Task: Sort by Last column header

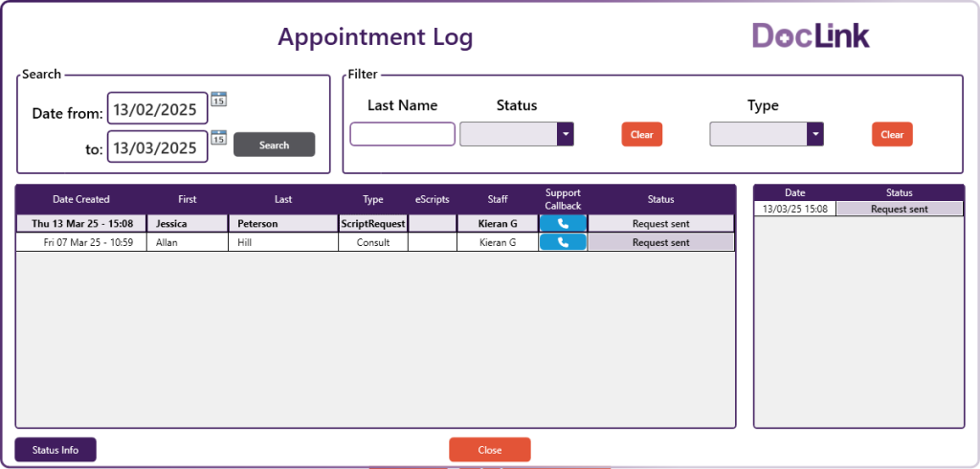Action: (283, 199)
